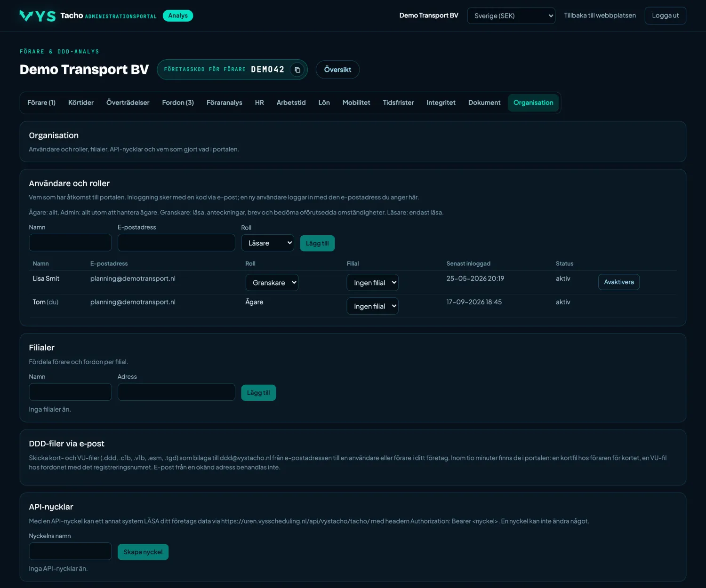The height and width of the screenshot is (588, 706).
Task: Click Skapa nyckel button
Action: [x=143, y=552]
